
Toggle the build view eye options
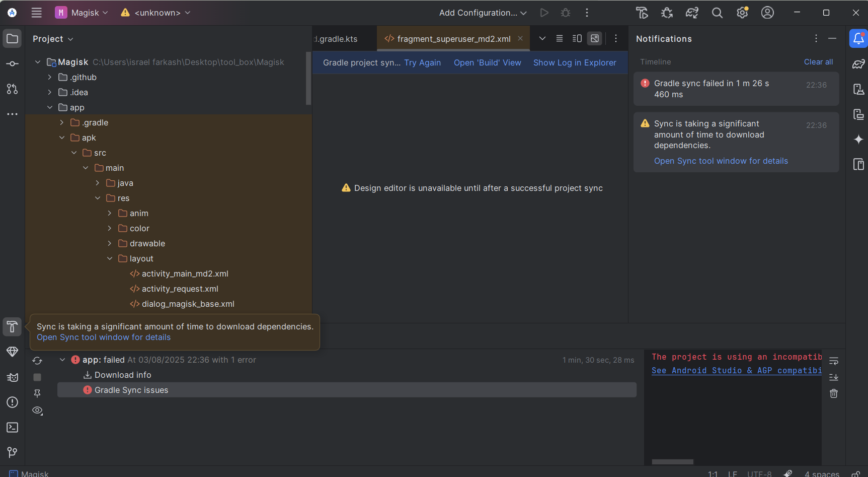(x=37, y=410)
